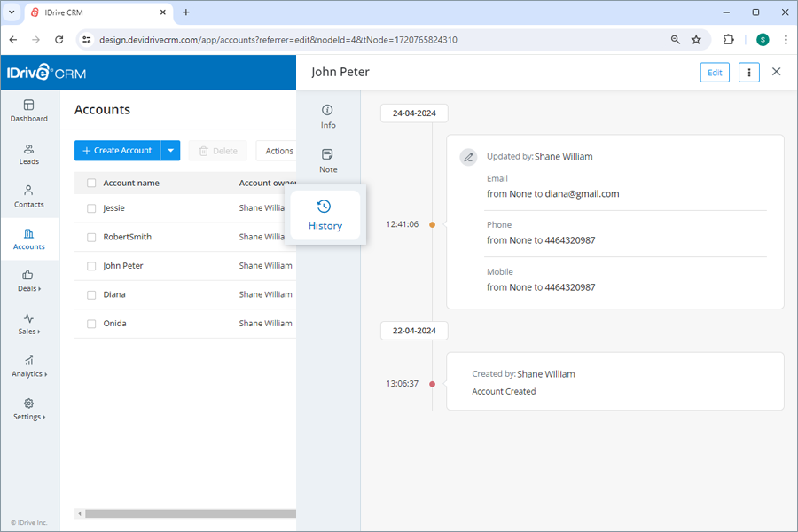The image size is (798, 532).
Task: Click the horizontal scrollbar below the accounts list
Action: (x=186, y=513)
